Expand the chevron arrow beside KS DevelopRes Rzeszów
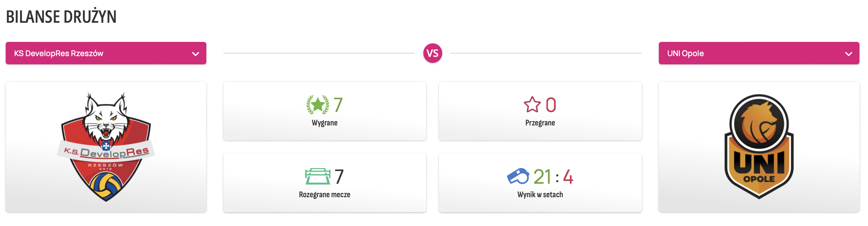Image resolution: width=868 pixels, height=226 pixels. 195,54
